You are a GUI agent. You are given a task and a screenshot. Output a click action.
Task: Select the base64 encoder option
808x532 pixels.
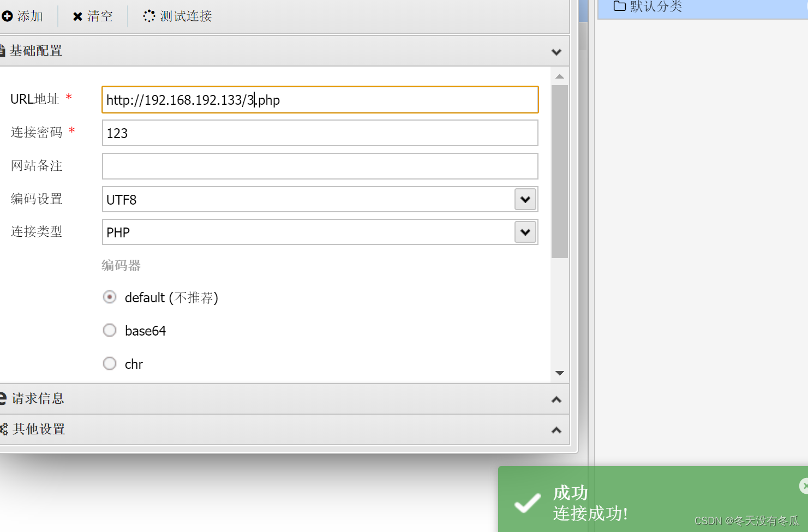pos(110,330)
